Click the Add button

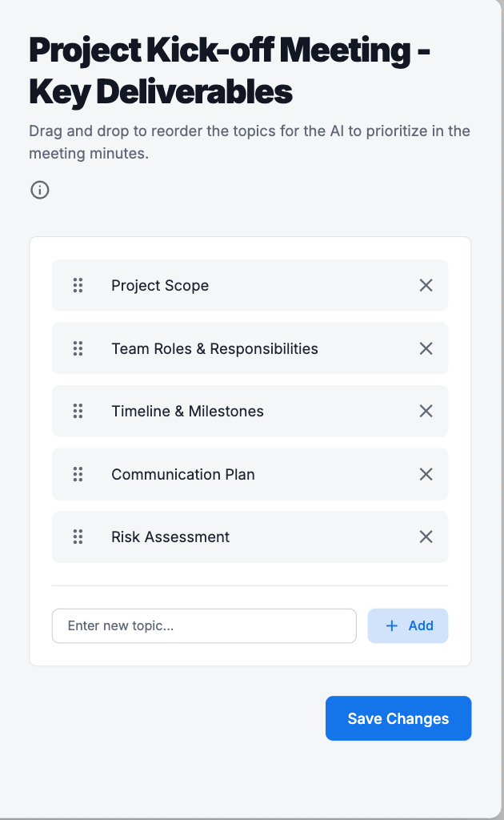coord(408,626)
